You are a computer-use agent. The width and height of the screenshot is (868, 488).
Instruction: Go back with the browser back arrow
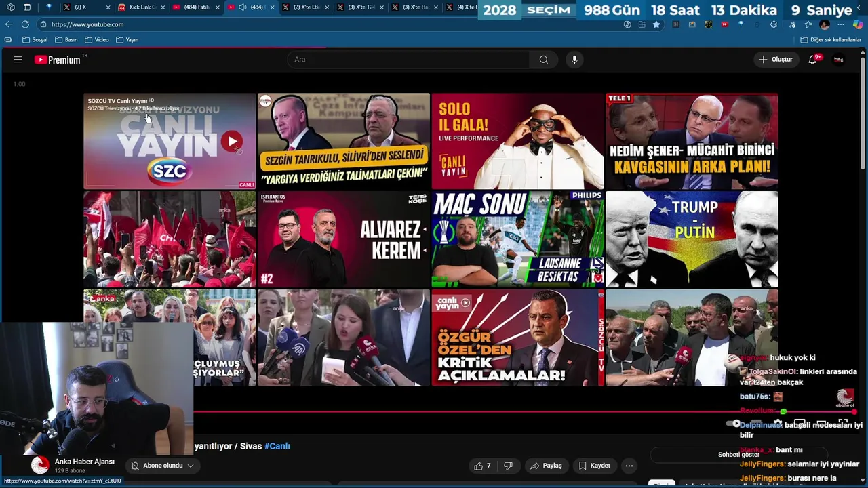(x=8, y=24)
